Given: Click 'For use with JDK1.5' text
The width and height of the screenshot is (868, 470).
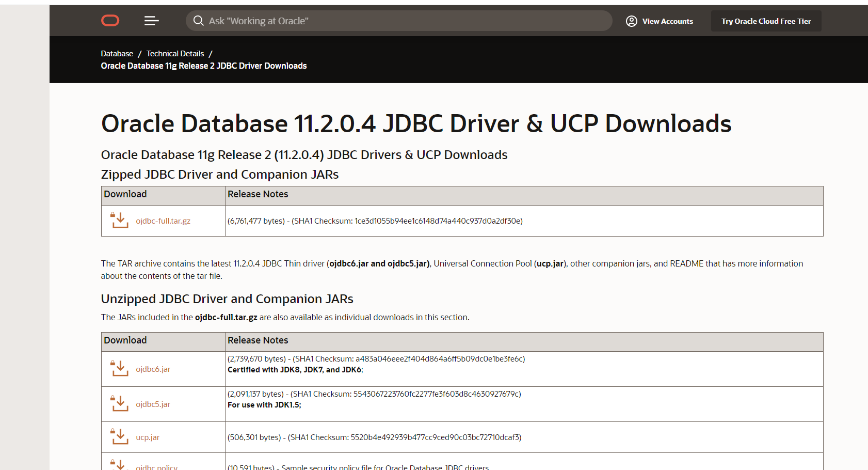Looking at the screenshot, I should coord(264,405).
